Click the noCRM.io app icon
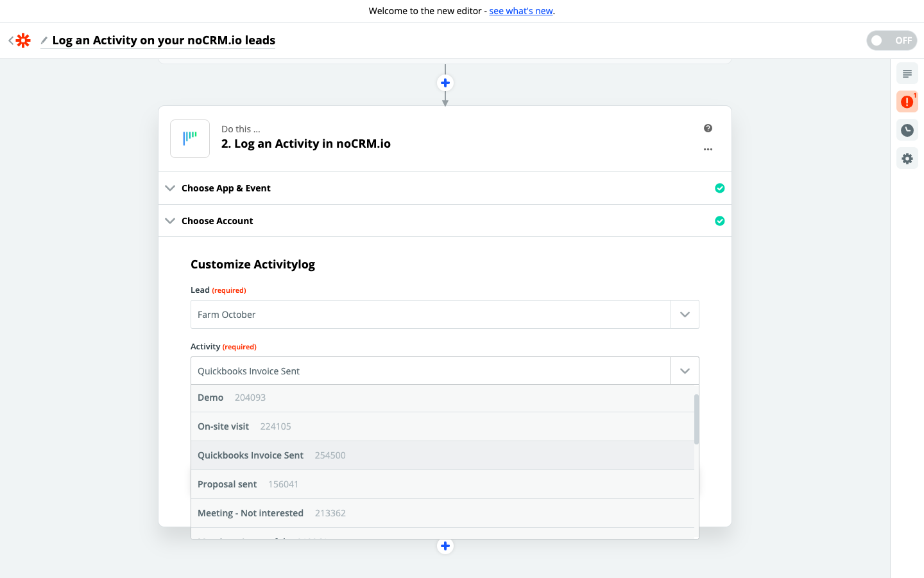 (x=190, y=139)
